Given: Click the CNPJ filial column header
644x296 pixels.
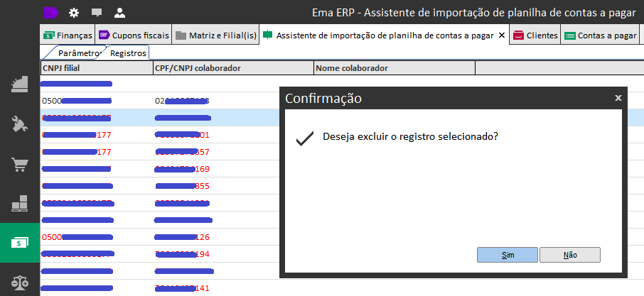Looking at the screenshot, I should point(96,68).
